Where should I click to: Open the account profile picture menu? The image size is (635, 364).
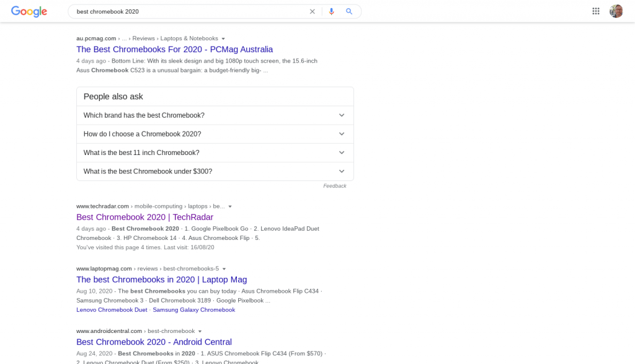[x=616, y=11]
